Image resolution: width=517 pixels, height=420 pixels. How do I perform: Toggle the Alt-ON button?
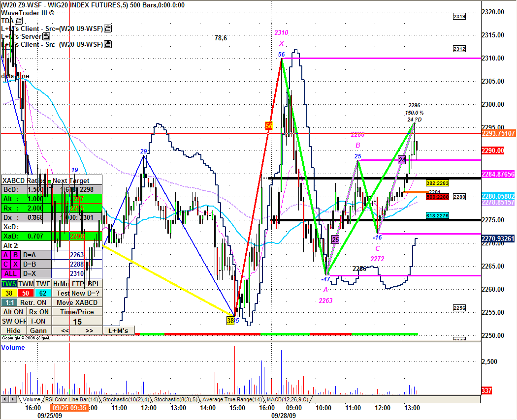pyautogui.click(x=13, y=312)
